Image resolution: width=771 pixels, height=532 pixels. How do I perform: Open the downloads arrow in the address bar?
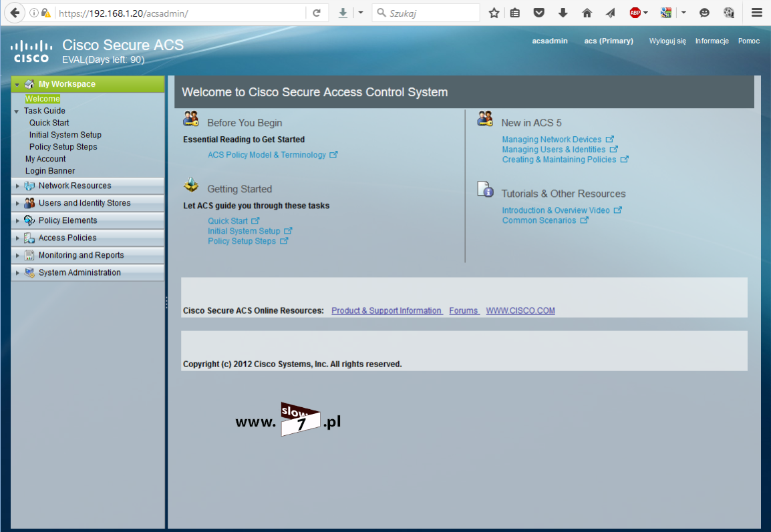[343, 13]
